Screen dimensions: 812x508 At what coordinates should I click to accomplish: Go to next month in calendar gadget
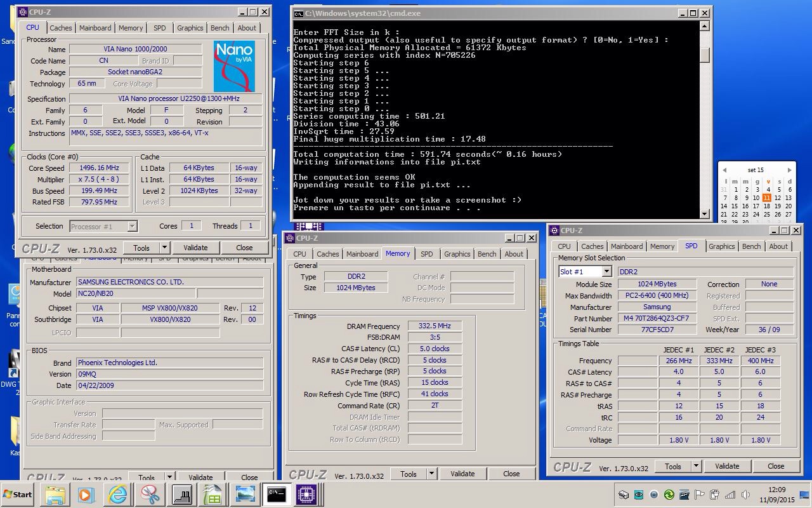(x=789, y=170)
